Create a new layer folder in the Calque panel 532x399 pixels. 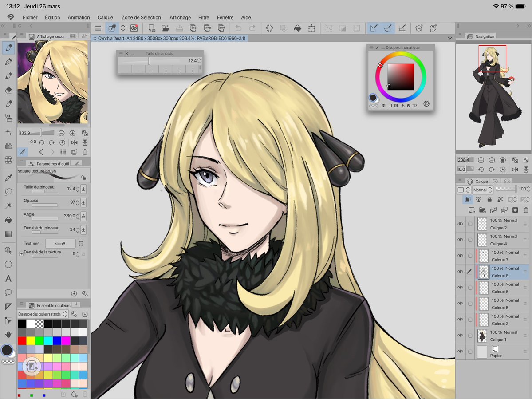[x=482, y=210]
